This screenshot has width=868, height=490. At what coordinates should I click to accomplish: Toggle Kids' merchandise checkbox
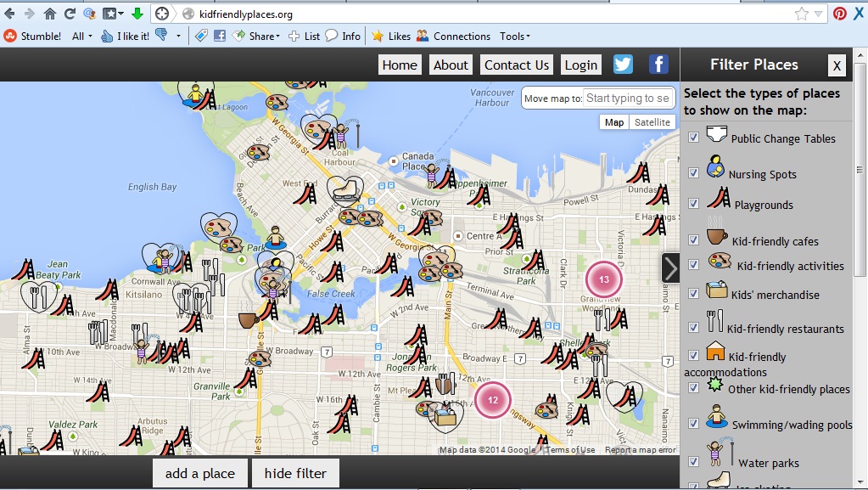pyautogui.click(x=693, y=293)
